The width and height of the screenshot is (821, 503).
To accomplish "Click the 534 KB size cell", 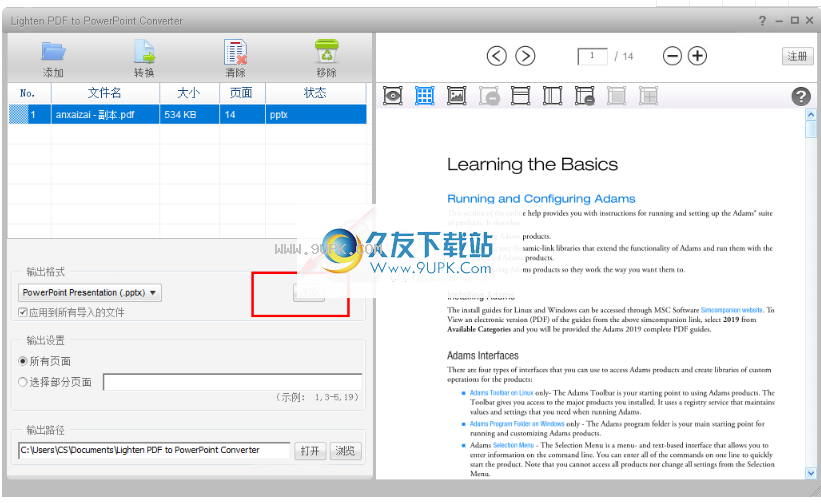I will pyautogui.click(x=189, y=114).
